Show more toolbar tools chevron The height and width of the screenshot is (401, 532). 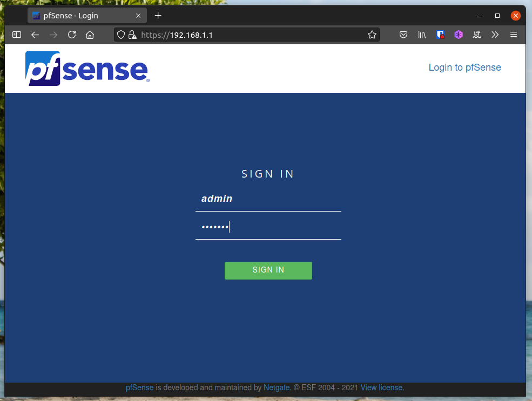[495, 35]
